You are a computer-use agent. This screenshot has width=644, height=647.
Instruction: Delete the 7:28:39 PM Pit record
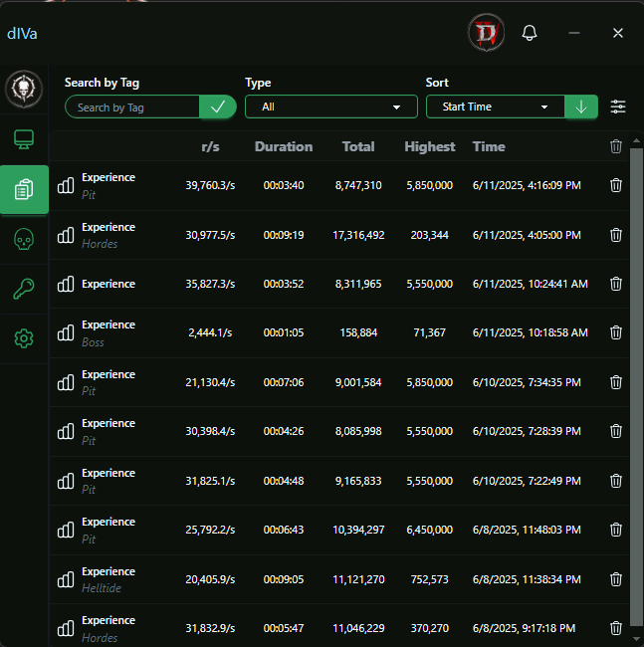point(616,431)
